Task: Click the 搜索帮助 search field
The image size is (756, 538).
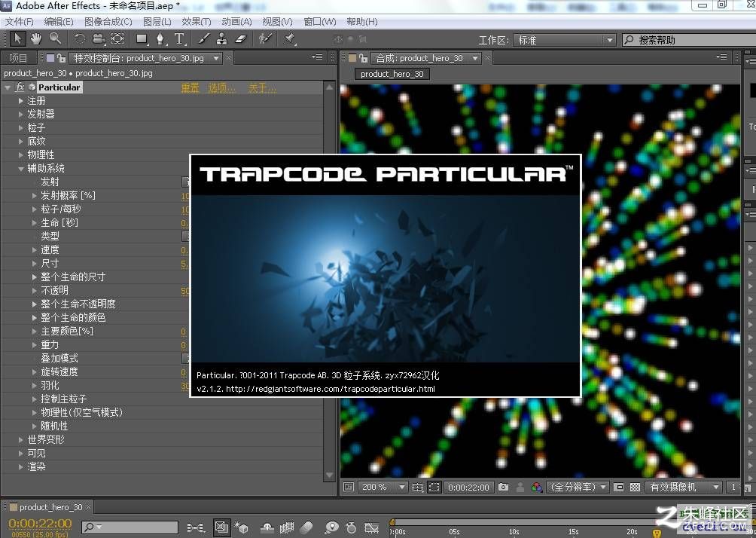Action: [x=690, y=40]
